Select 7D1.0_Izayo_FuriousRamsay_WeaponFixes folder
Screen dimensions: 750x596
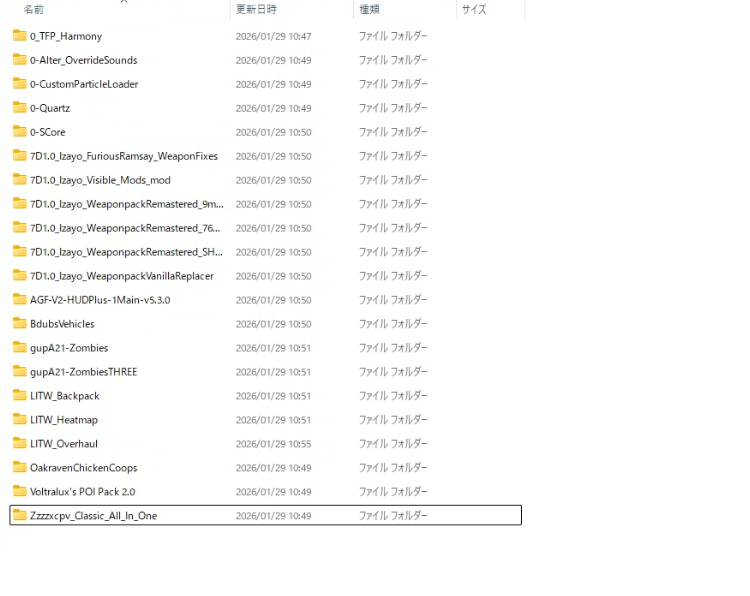pyautogui.click(x=123, y=156)
